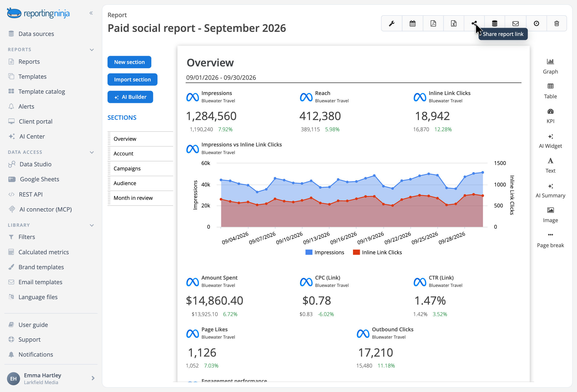Image resolution: width=577 pixels, height=392 pixels.
Task: Insert a Page break
Action: click(x=550, y=240)
